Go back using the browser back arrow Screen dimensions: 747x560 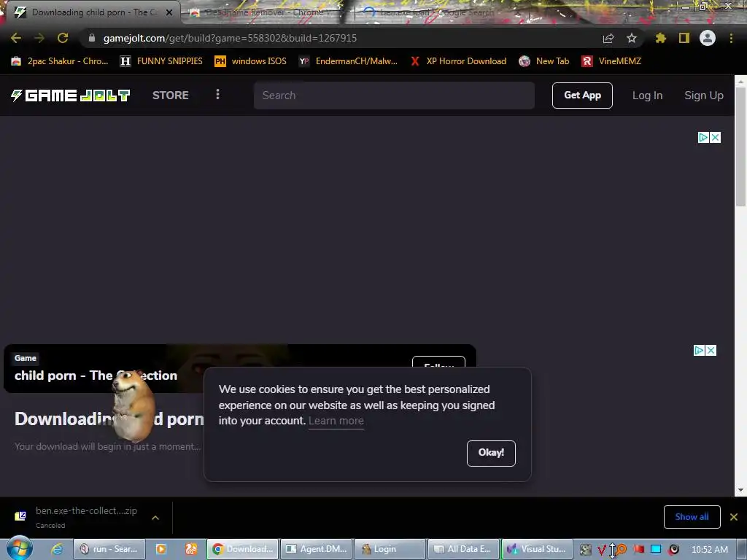(16, 38)
